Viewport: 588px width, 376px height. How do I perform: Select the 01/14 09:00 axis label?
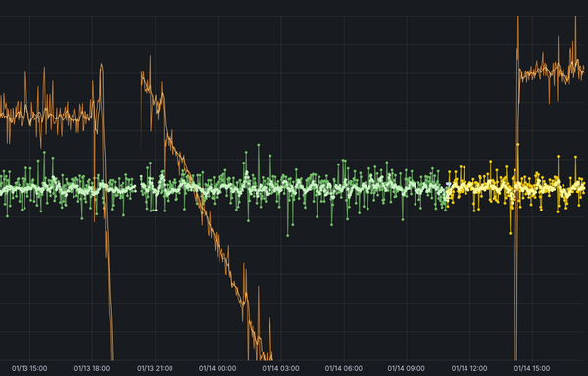[406, 368]
